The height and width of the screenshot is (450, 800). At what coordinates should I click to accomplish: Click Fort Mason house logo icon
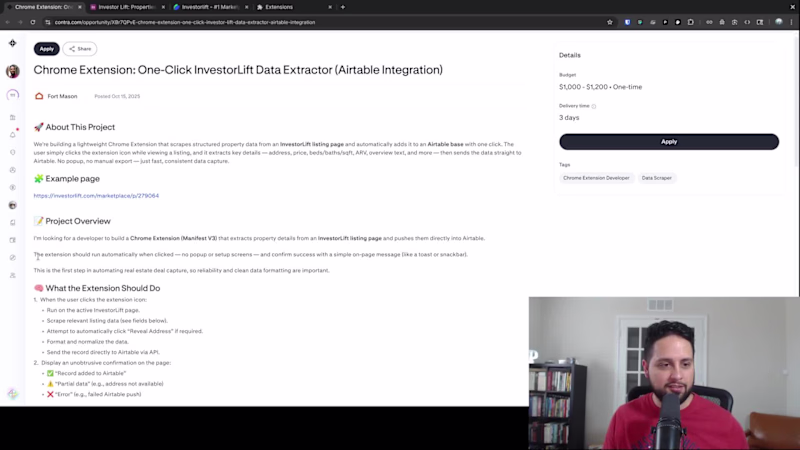coord(39,96)
